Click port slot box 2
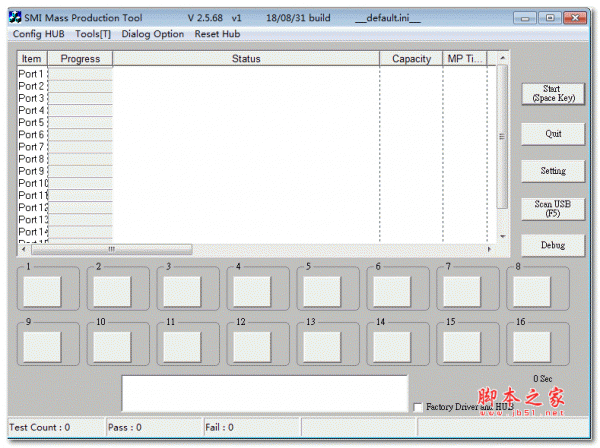Image resolution: width=600 pixels, height=448 pixels. coord(112,292)
